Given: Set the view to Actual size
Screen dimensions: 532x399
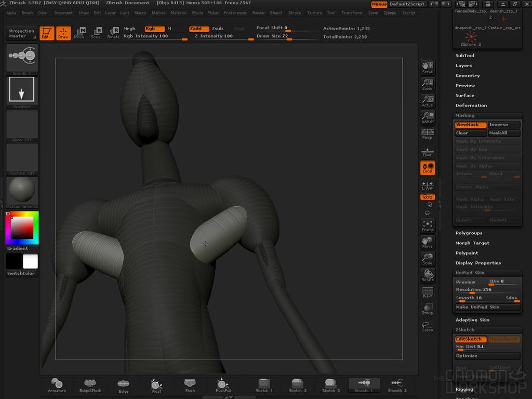Looking at the screenshot, I should (x=428, y=101).
